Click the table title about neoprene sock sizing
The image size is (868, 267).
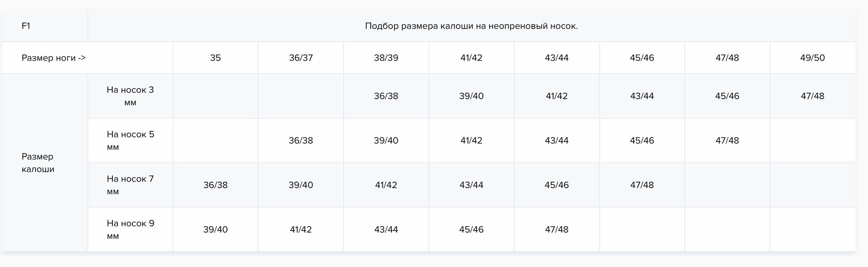click(471, 26)
